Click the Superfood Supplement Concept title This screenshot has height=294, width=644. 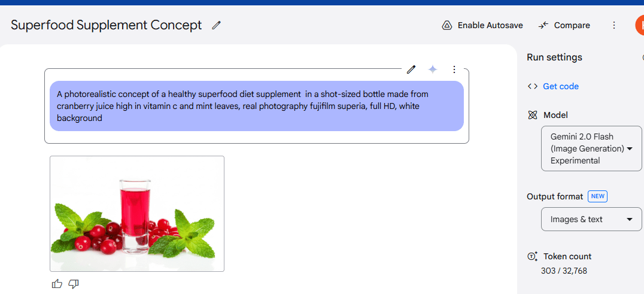tap(107, 25)
